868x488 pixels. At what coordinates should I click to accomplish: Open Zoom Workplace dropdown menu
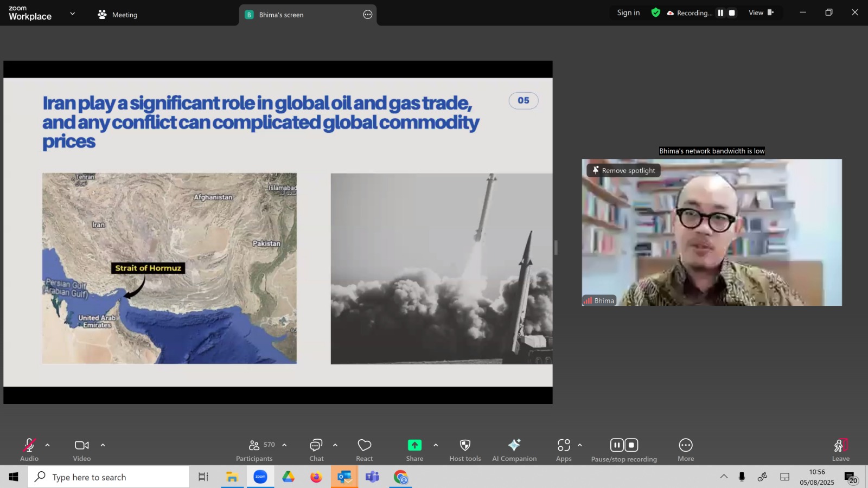72,14
